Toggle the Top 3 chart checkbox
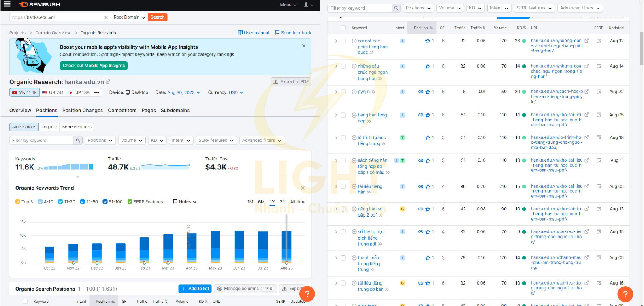 18,201
